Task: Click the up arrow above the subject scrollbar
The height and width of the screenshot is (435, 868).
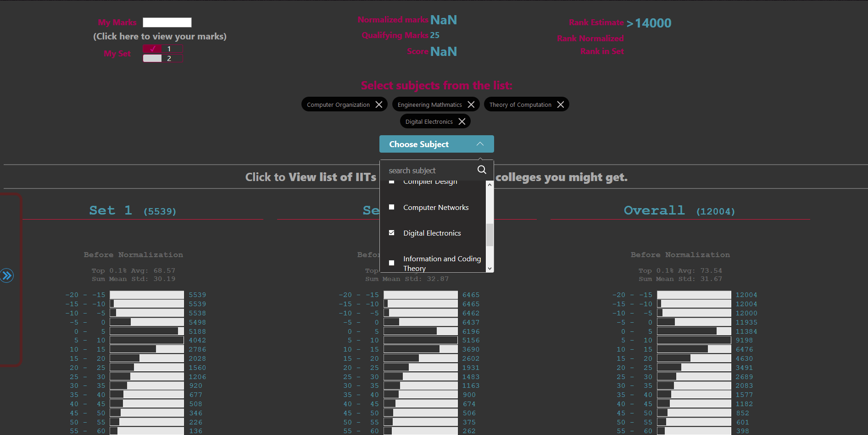Action: [490, 185]
